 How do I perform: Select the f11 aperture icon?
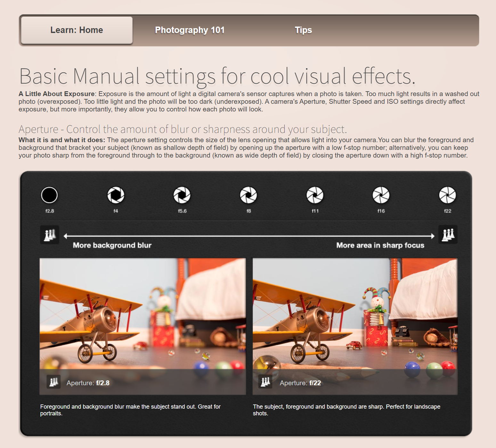pyautogui.click(x=315, y=195)
